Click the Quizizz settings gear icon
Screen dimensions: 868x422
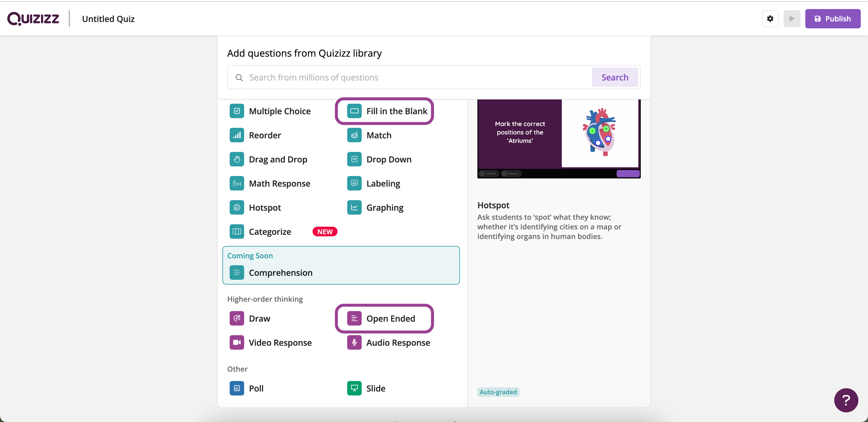click(771, 19)
